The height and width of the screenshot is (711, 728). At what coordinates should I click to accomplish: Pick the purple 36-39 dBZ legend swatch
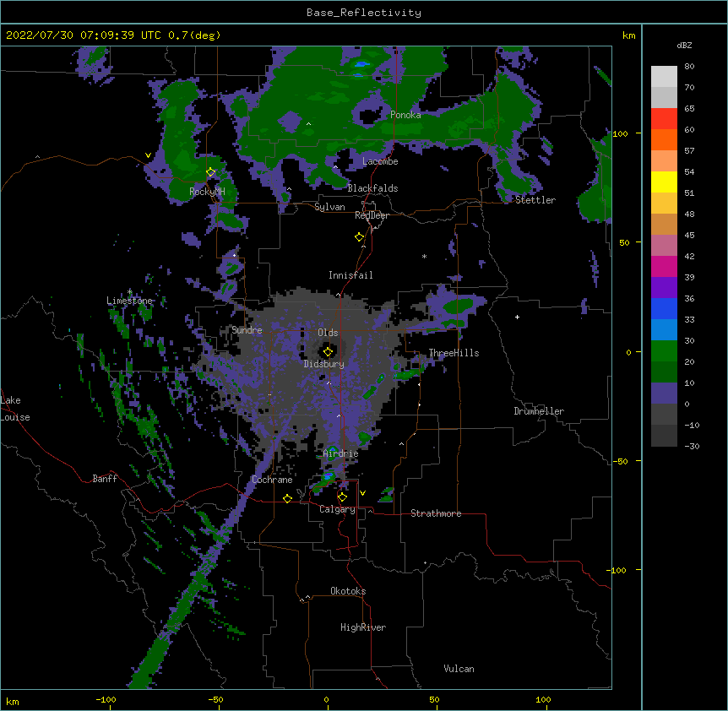(x=664, y=287)
